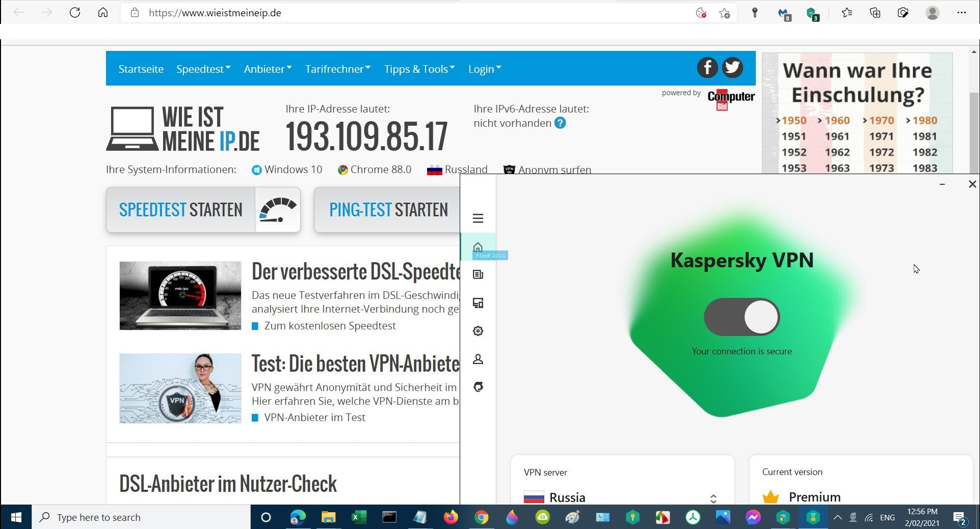Go to the browser home page
The width and height of the screenshot is (980, 529).
(x=103, y=13)
